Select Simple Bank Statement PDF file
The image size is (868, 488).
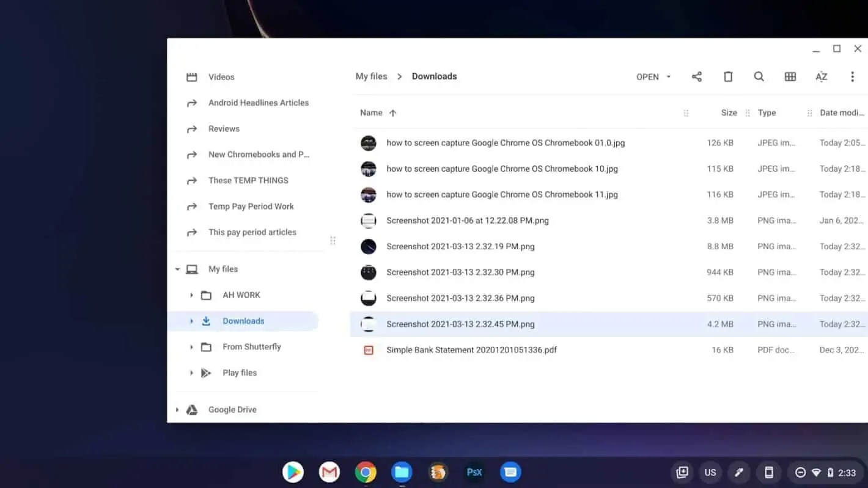[x=609, y=350]
